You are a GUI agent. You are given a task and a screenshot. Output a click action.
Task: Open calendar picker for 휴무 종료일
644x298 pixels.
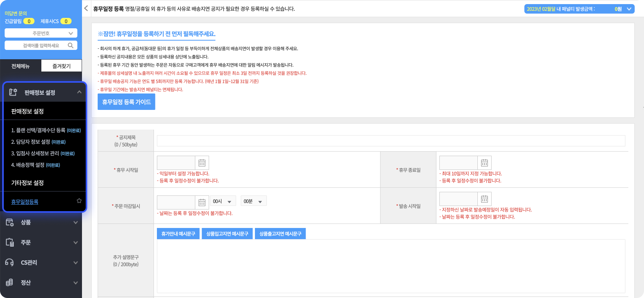tap(484, 163)
